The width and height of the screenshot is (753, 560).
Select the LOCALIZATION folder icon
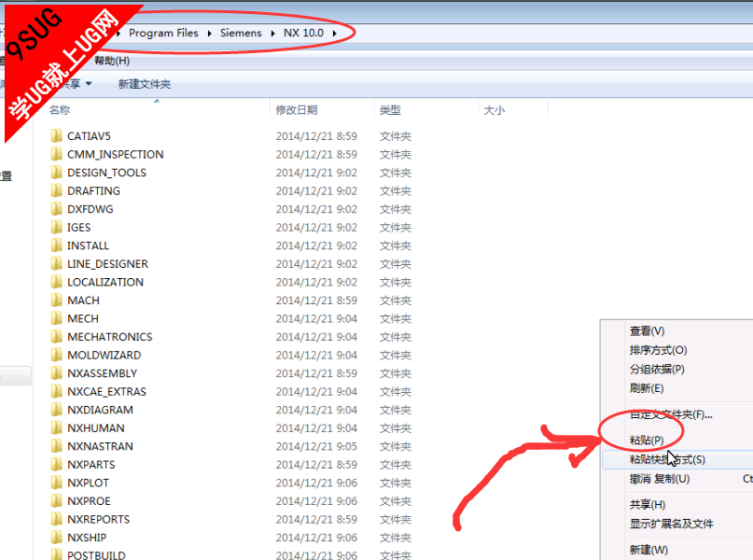(x=56, y=282)
